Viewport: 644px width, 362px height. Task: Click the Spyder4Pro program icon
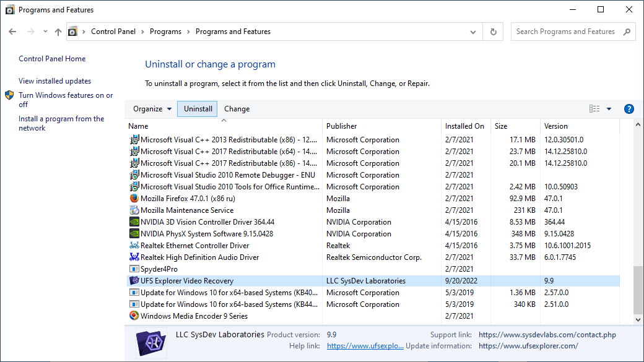coord(134,269)
